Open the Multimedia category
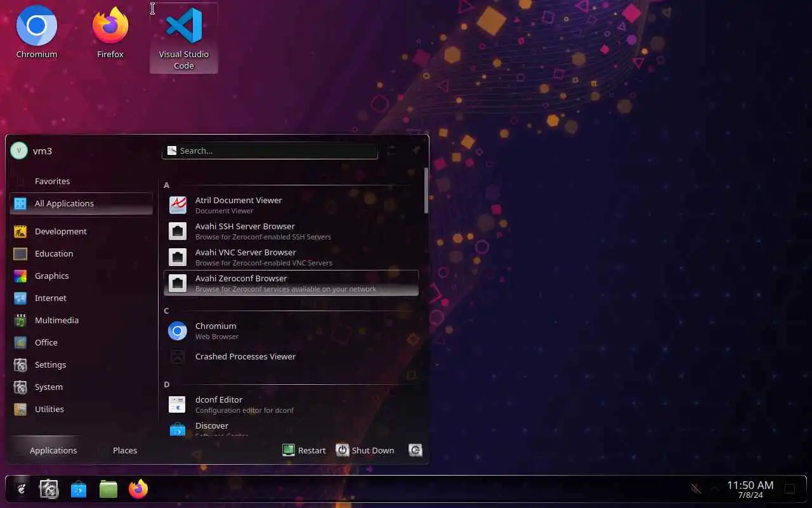 [x=81, y=320]
